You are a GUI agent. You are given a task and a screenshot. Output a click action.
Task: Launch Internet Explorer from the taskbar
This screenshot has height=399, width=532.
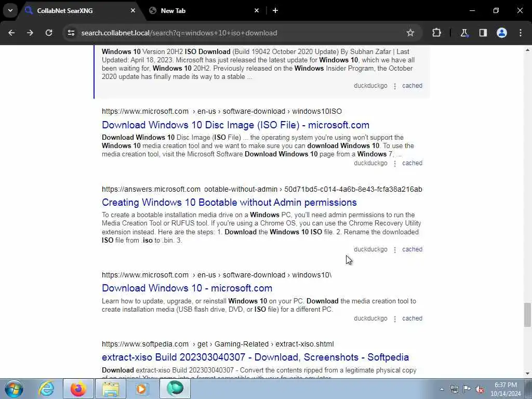46,389
